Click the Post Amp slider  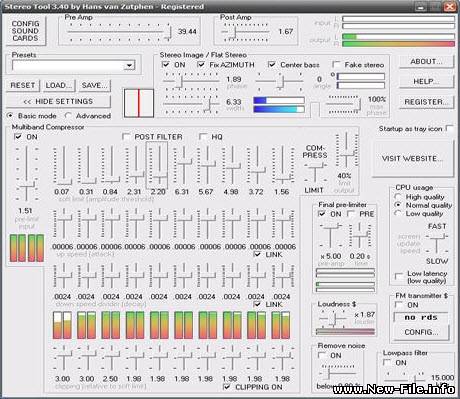[245, 32]
